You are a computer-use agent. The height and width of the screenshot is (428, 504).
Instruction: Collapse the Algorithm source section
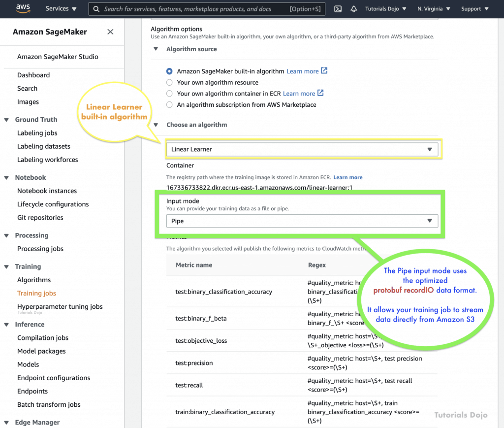click(156, 49)
